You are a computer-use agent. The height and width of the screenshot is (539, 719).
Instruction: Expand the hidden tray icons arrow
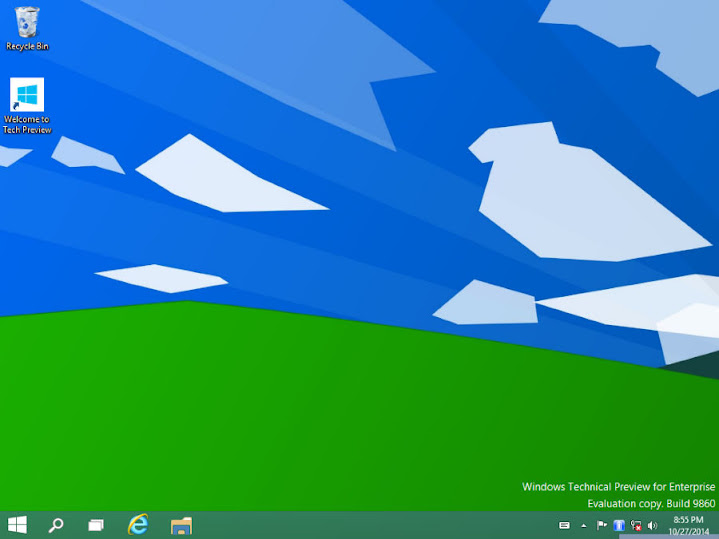(583, 526)
